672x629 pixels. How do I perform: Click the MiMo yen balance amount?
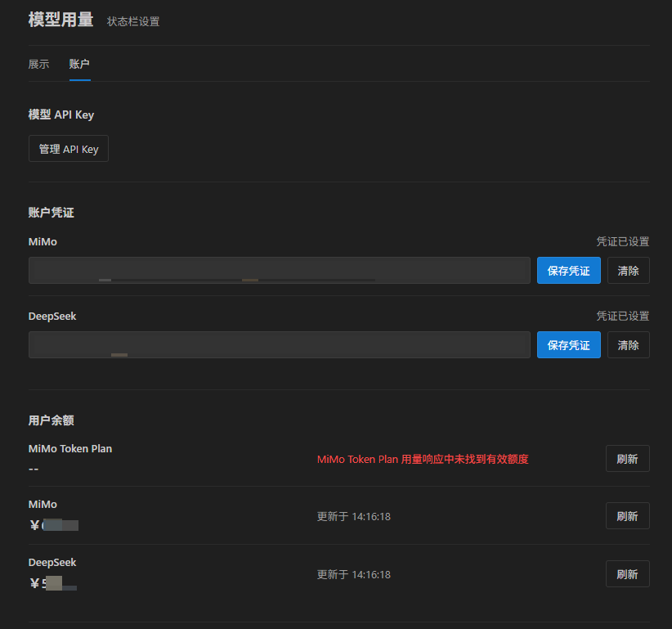click(x=54, y=525)
